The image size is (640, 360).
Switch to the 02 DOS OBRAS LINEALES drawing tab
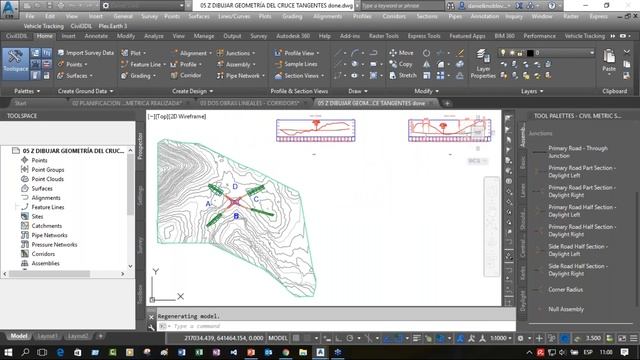(249, 103)
